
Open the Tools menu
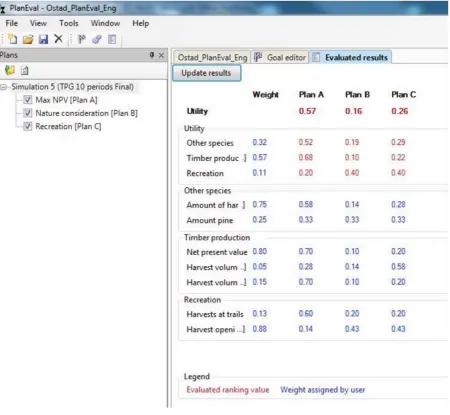(x=69, y=23)
